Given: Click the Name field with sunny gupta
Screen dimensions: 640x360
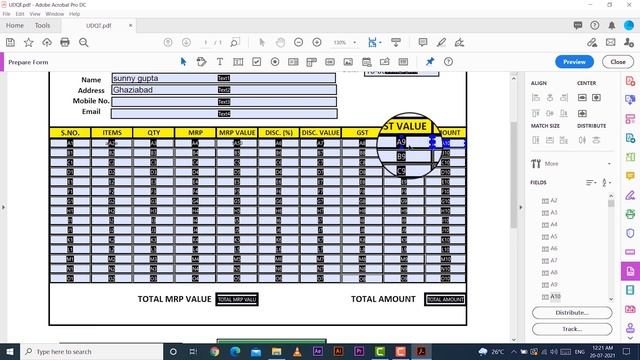Looking at the screenshot, I should [x=224, y=78].
